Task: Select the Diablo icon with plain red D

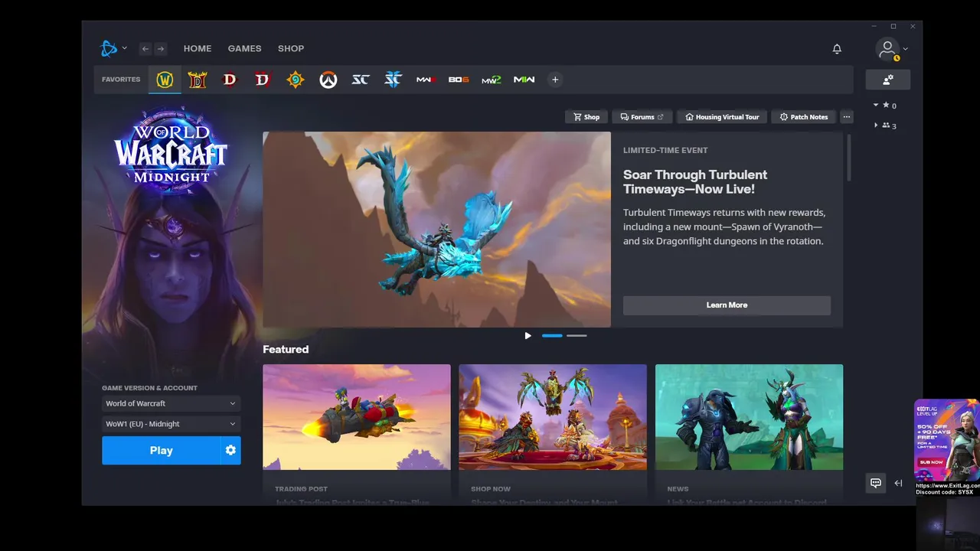Action: (230, 80)
